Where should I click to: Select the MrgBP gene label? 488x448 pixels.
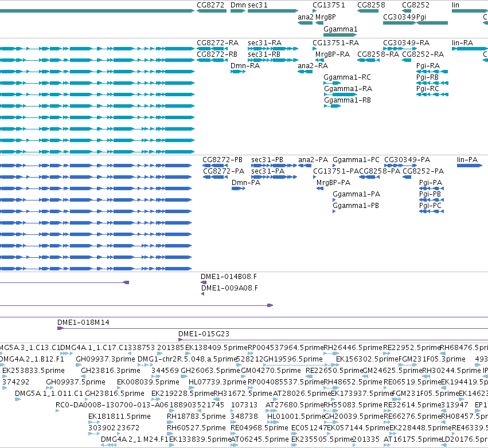tap(326, 17)
